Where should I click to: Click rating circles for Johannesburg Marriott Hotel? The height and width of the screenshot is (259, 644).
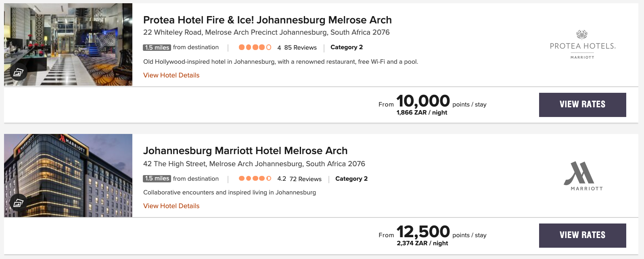(255, 178)
